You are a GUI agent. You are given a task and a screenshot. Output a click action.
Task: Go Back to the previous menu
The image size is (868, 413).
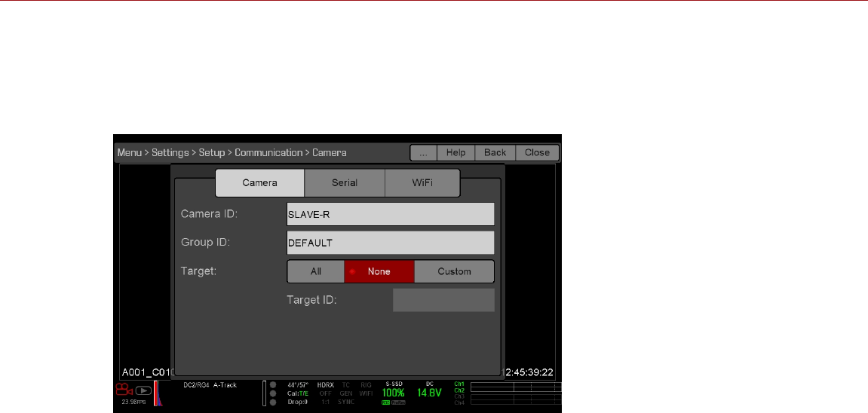click(x=495, y=152)
